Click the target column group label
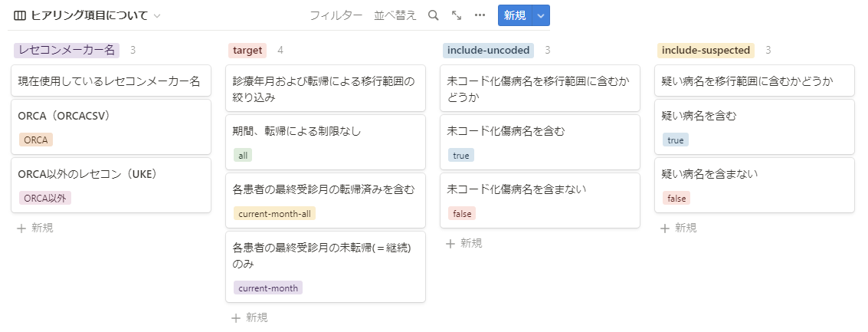This screenshot has height=332, width=868. pos(247,51)
